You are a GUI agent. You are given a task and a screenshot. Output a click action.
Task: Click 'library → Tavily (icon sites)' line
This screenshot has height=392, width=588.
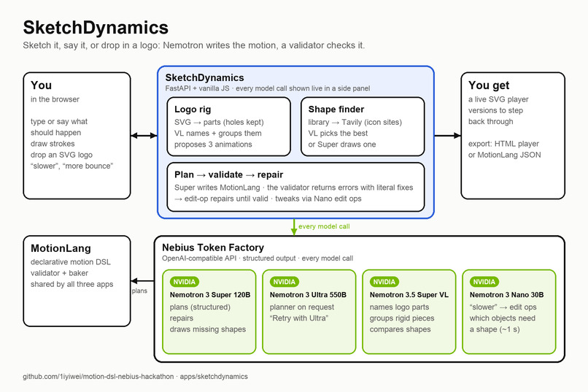click(355, 123)
